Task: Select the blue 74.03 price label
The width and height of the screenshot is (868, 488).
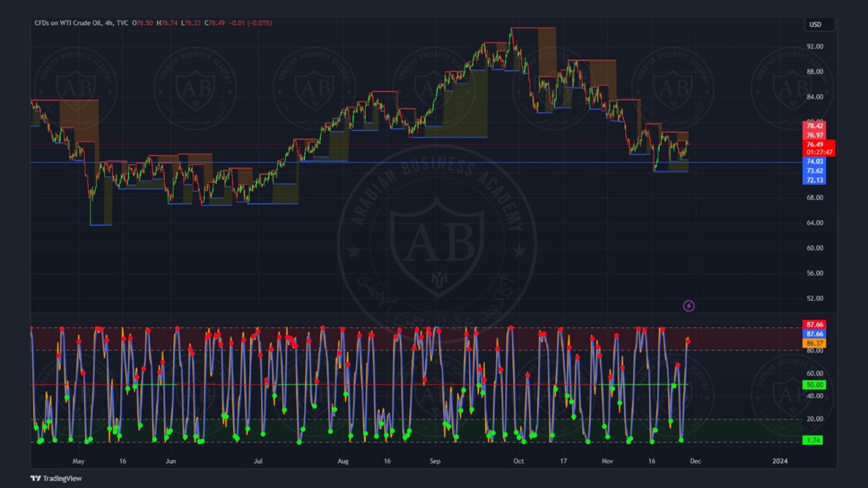Action: click(814, 162)
